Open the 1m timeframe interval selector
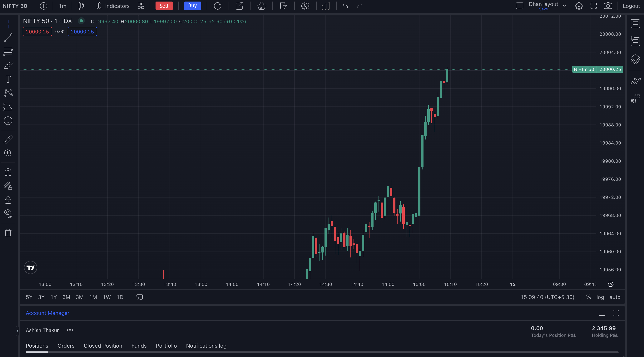644x357 pixels. click(62, 6)
